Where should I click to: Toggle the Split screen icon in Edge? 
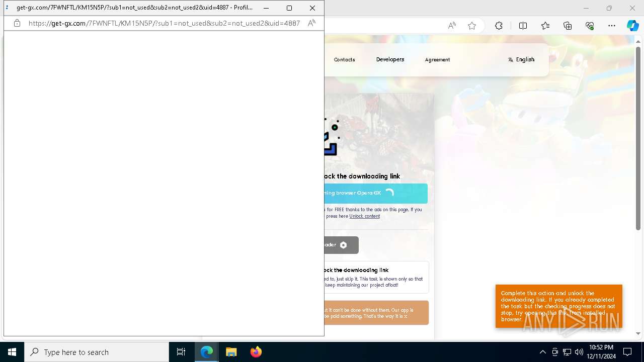coord(523,26)
